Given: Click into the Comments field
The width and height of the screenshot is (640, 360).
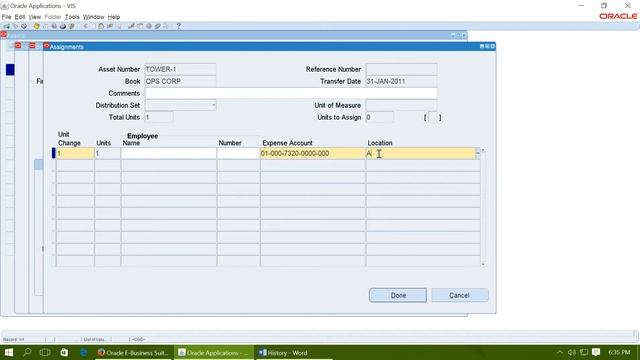Looking at the screenshot, I should tap(291, 93).
